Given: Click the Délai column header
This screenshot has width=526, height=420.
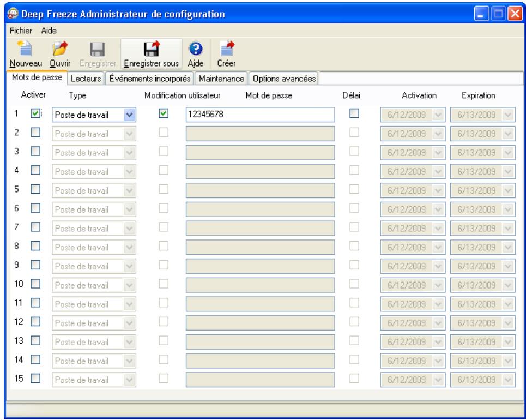Looking at the screenshot, I should [351, 95].
